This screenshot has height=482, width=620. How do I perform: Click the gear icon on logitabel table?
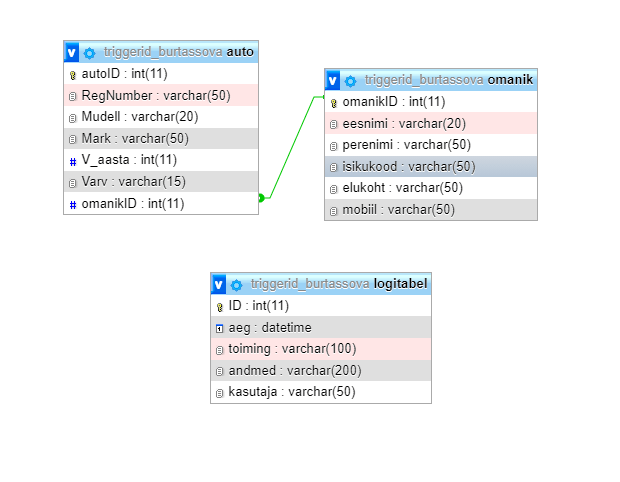coord(236,284)
